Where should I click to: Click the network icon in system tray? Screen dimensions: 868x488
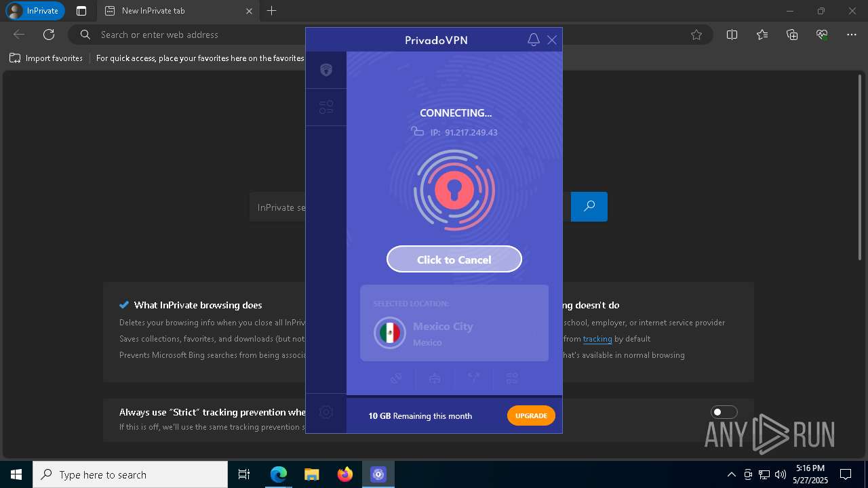click(x=764, y=474)
